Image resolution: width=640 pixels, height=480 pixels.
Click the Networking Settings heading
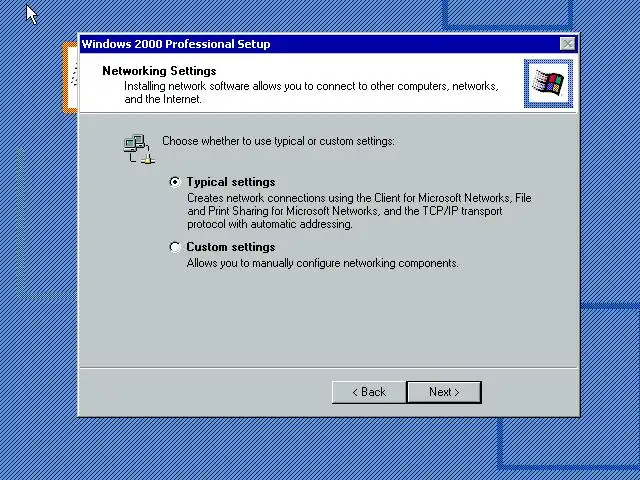click(x=159, y=71)
